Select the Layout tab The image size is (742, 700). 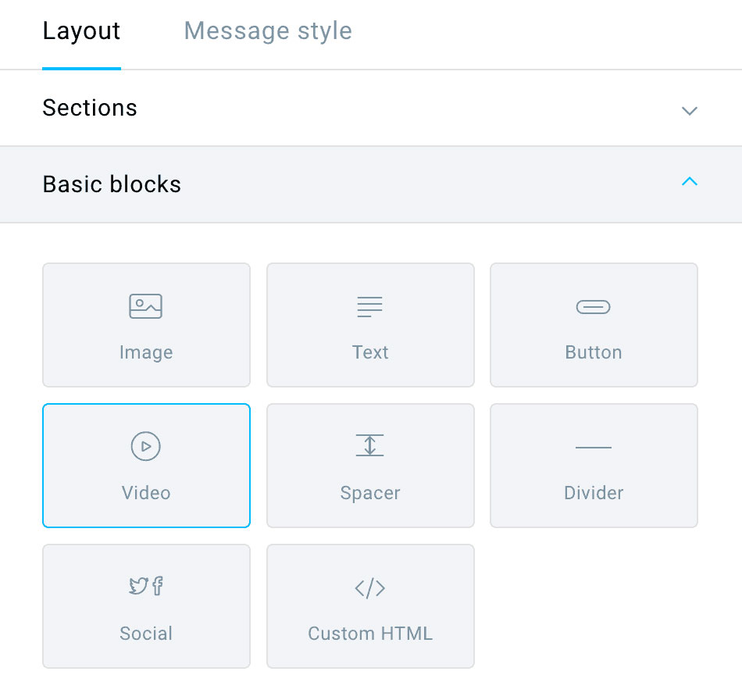(81, 31)
